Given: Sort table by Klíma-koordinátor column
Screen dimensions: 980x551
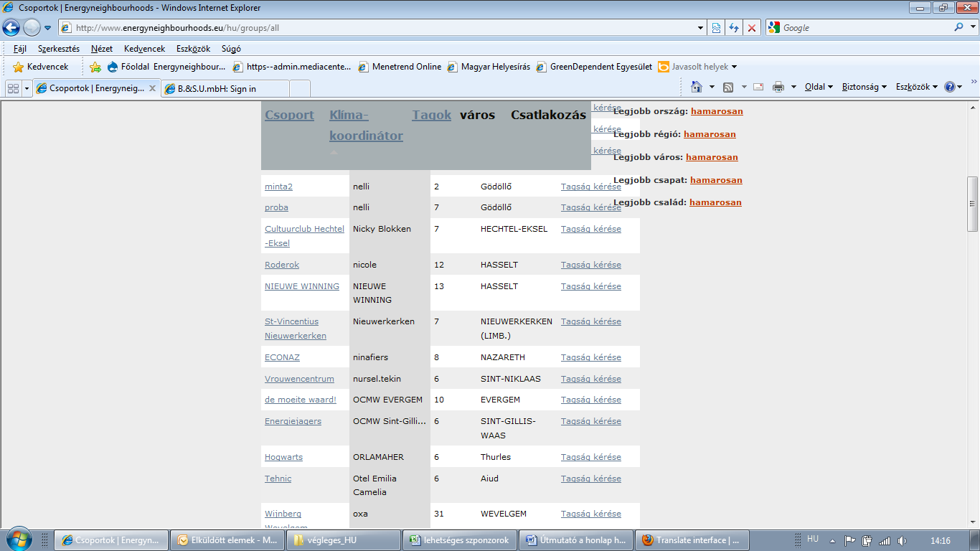Looking at the screenshot, I should pyautogui.click(x=366, y=126).
